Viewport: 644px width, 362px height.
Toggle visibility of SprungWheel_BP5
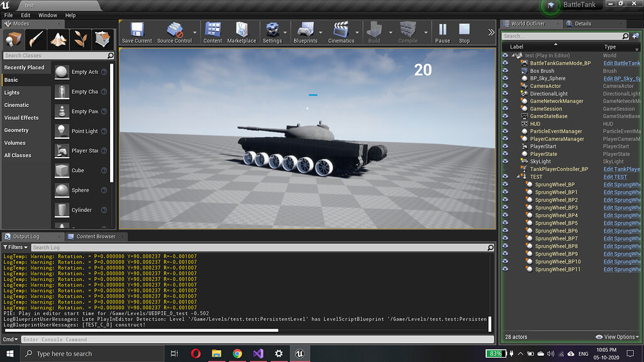click(x=505, y=223)
